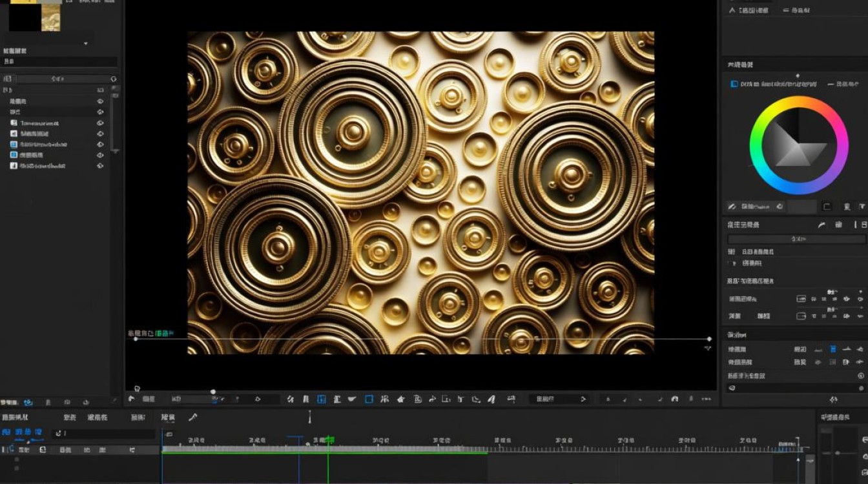The width and height of the screenshot is (868, 484).
Task: Click the headphone icon in bottom toolbar
Action: coord(674,399)
